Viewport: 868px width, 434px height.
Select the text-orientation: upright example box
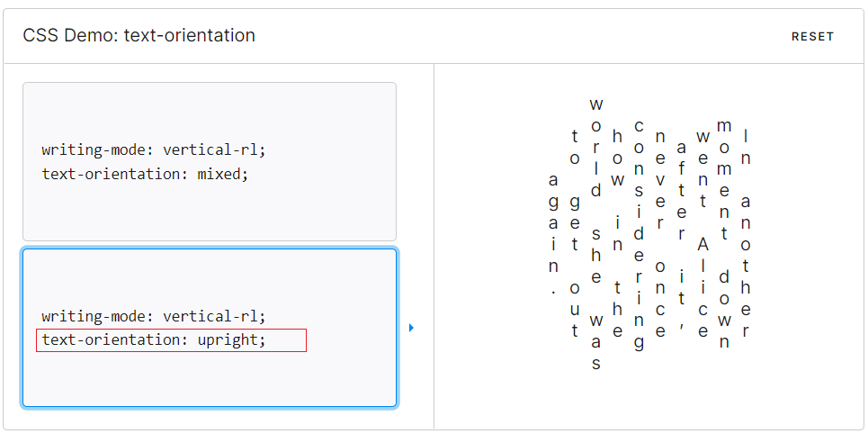[x=210, y=328]
